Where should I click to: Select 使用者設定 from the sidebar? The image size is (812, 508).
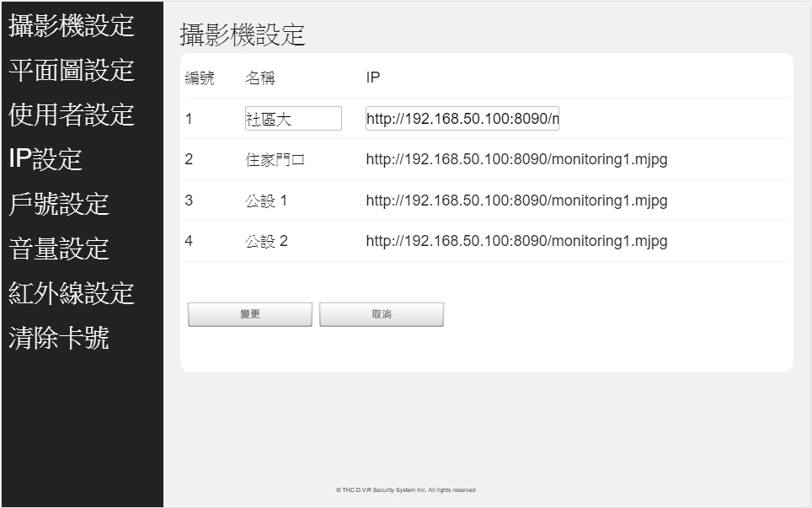click(x=72, y=115)
